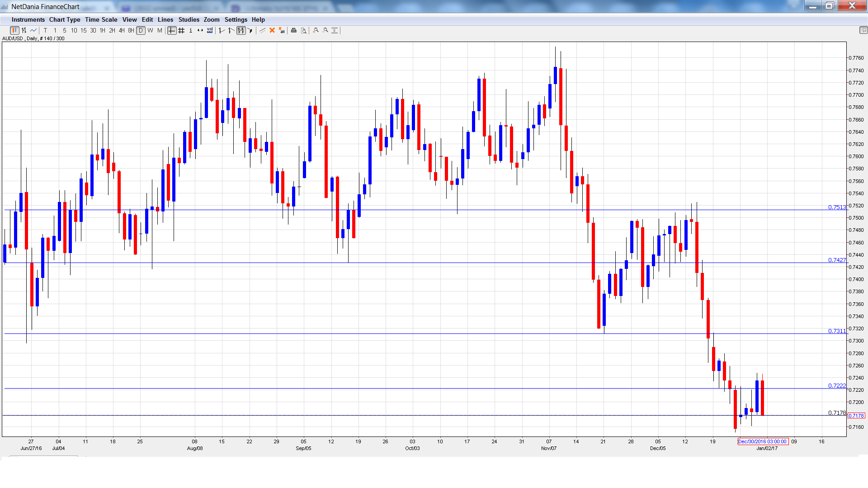Click the draw trend line icon
The height and width of the screenshot is (488, 868).
point(262,30)
